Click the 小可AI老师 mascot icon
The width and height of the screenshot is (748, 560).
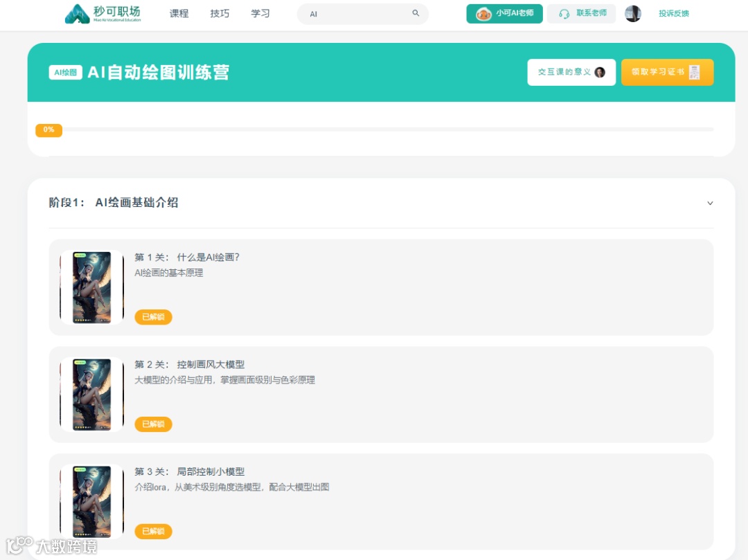click(483, 14)
